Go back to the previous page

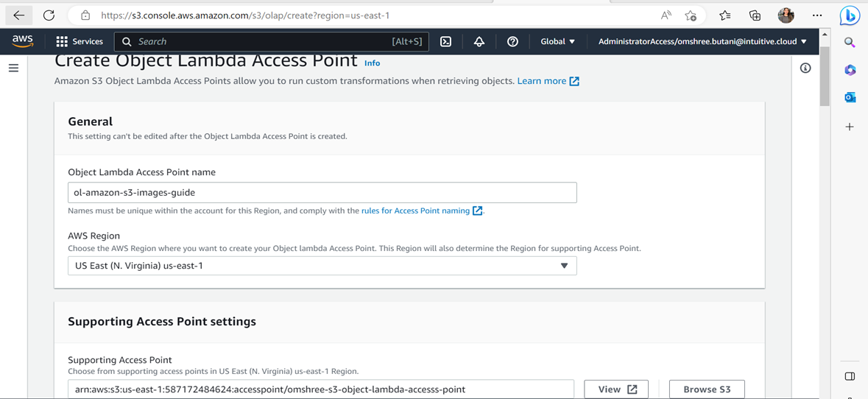pos(19,15)
